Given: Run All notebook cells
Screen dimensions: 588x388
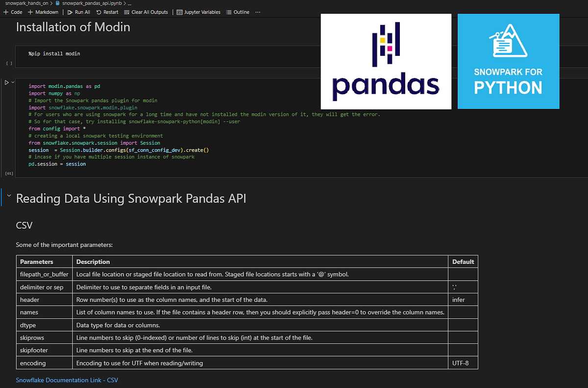Looking at the screenshot, I should (x=78, y=12).
